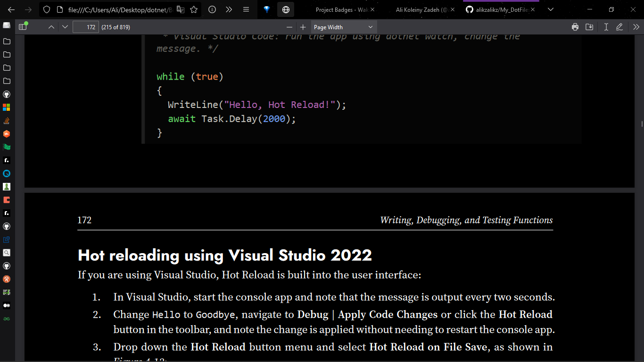Click the 'WriteLine("Hello, Hot Reload!");' code line
This screenshot has height=362, width=644.
pyautogui.click(x=257, y=105)
